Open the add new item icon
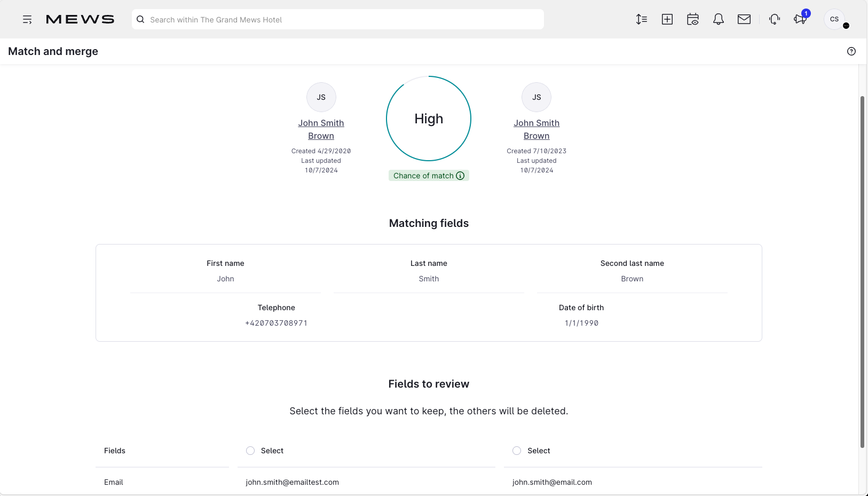This screenshot has height=496, width=868. pyautogui.click(x=667, y=19)
